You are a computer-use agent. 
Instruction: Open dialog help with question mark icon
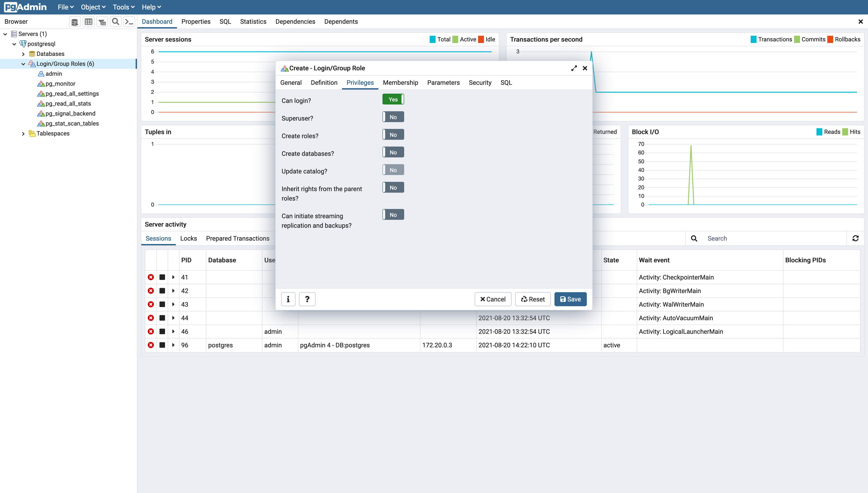click(x=307, y=299)
